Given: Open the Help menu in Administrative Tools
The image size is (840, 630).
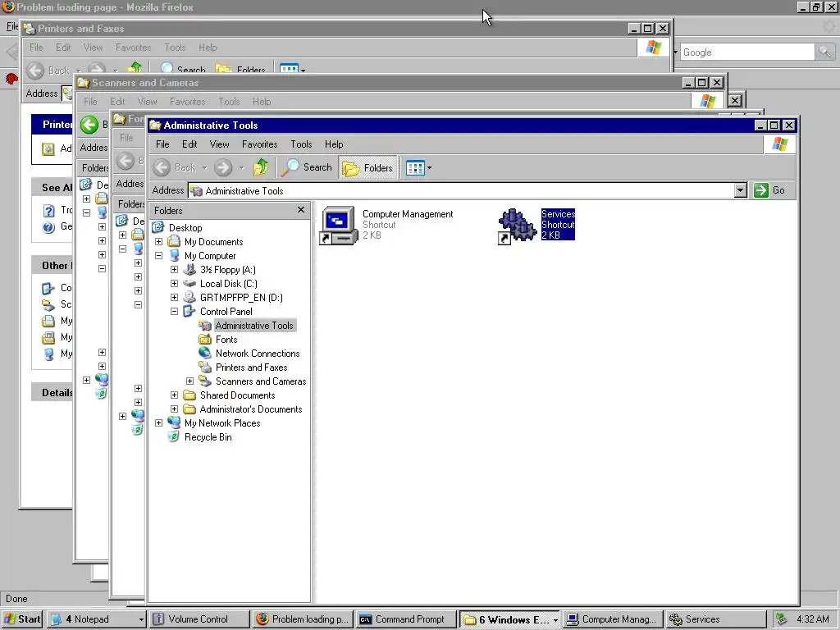Looking at the screenshot, I should pos(334,144).
